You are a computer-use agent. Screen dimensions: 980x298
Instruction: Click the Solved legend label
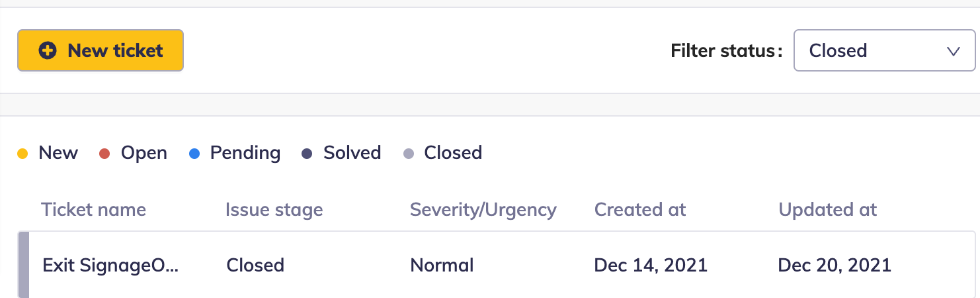(x=352, y=153)
